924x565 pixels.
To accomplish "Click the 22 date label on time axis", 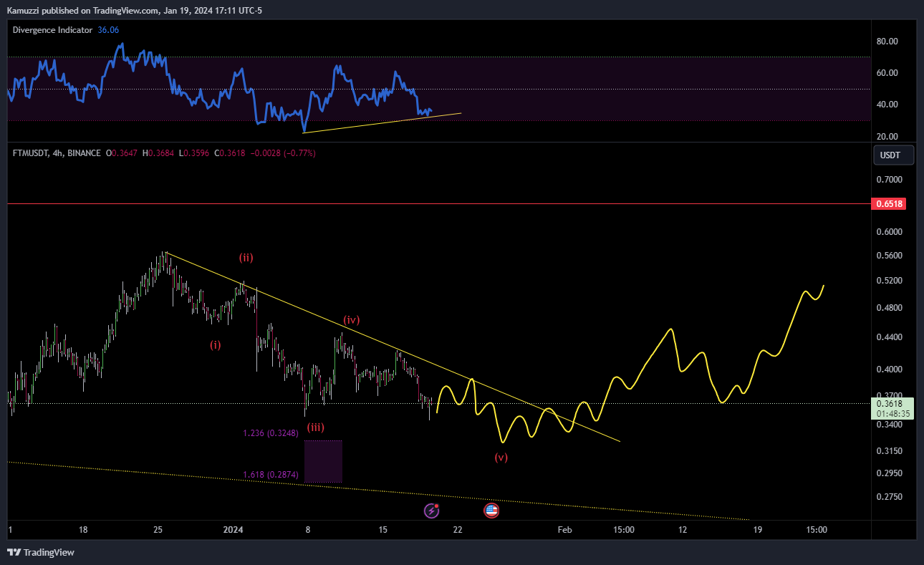I will coord(458,530).
